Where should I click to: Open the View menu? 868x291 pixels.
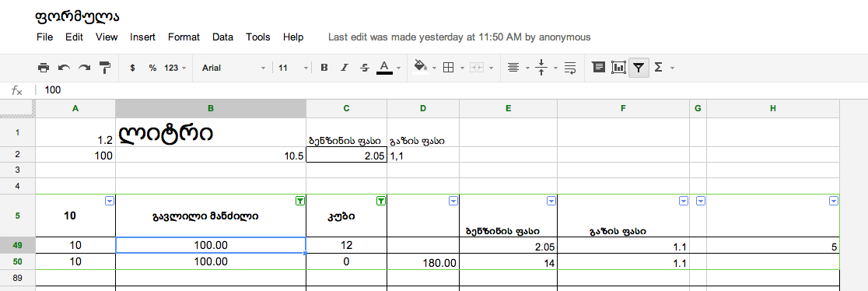pyautogui.click(x=107, y=37)
